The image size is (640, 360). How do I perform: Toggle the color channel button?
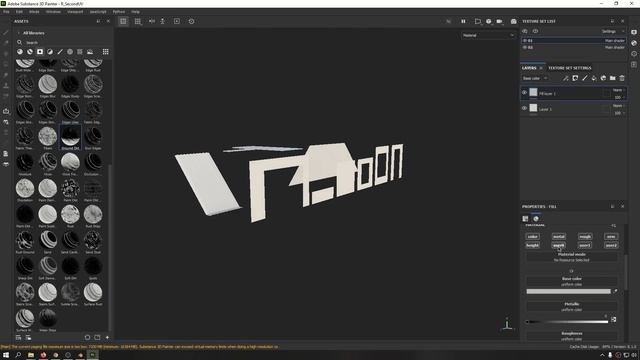click(532, 237)
